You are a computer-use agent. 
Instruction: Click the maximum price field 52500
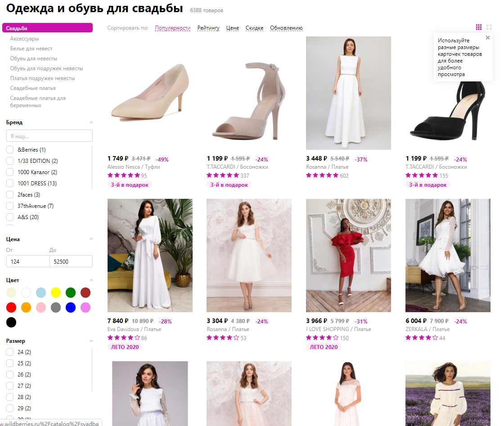(71, 261)
